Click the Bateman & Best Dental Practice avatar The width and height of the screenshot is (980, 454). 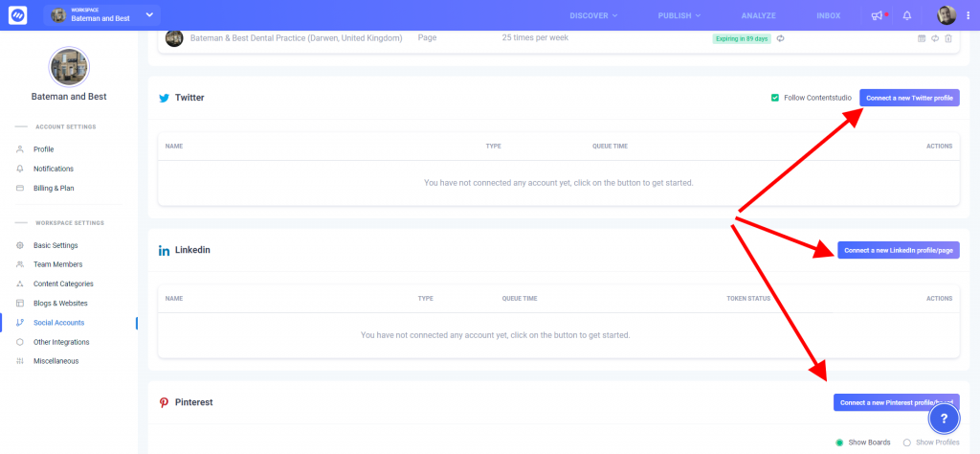(174, 38)
